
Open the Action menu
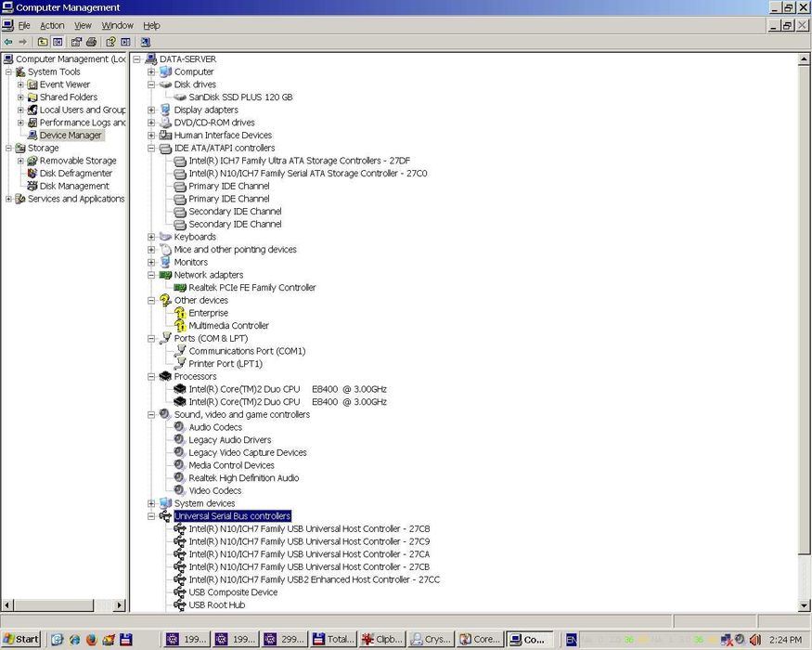52,25
